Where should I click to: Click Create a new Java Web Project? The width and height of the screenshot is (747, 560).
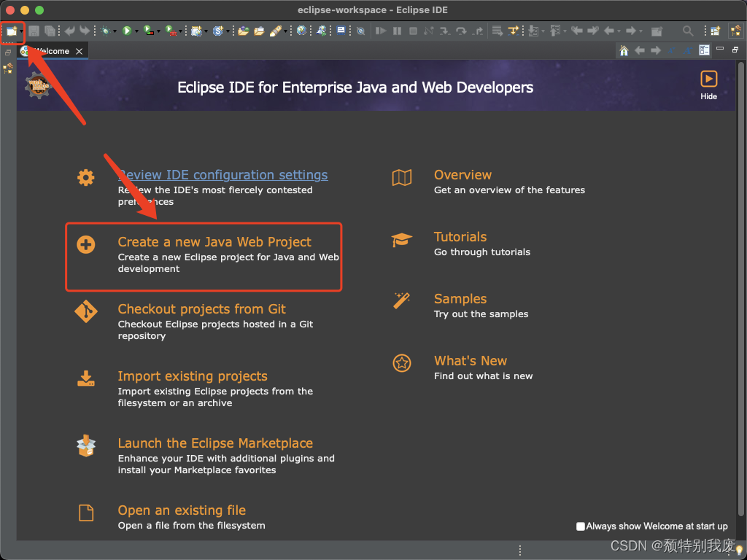click(214, 242)
